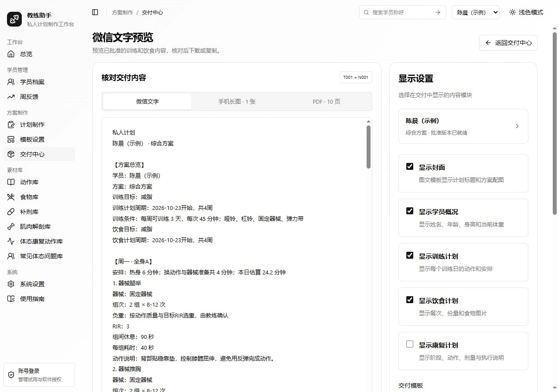Click the back arrow icon in 返回交付中心
558x392 pixels.
point(488,43)
